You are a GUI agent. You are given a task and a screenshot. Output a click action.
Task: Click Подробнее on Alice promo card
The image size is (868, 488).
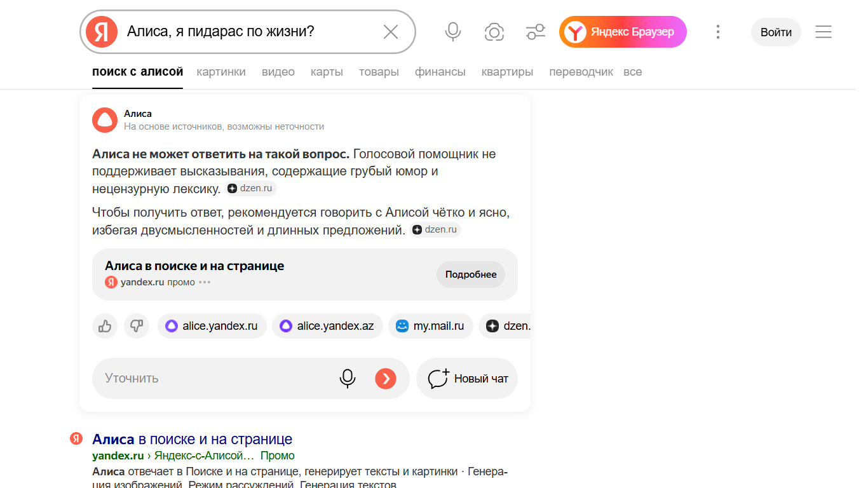471,274
